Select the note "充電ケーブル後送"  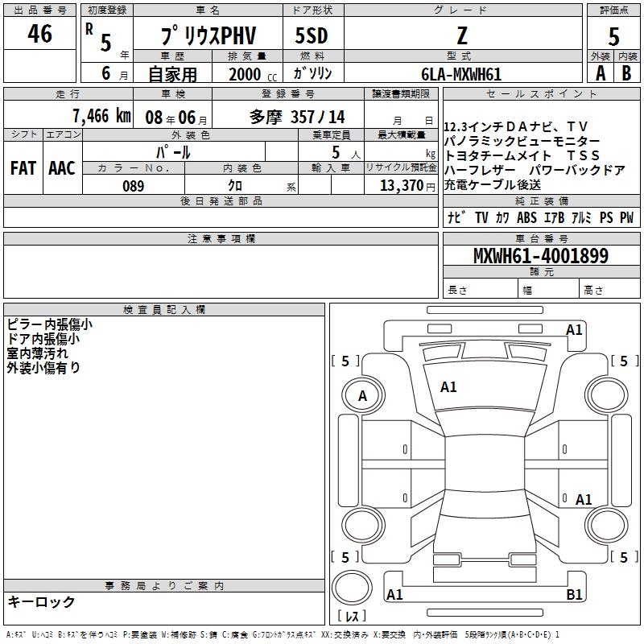point(493,185)
